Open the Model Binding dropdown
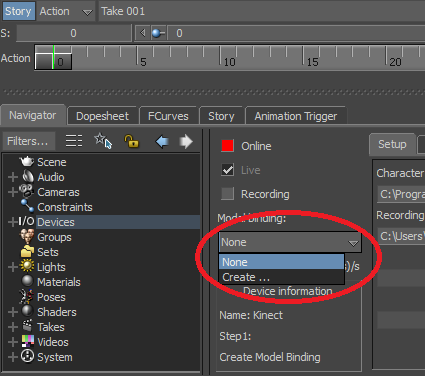The height and width of the screenshot is (376, 425). tap(290, 242)
